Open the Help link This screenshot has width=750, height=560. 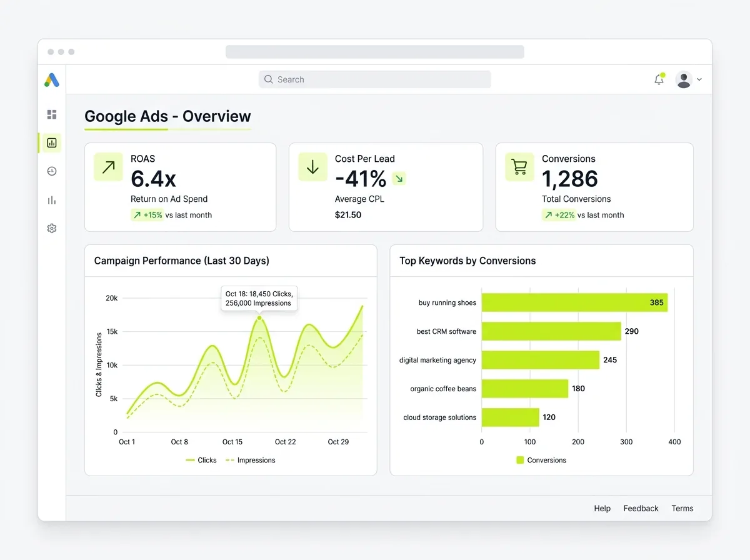click(x=602, y=508)
